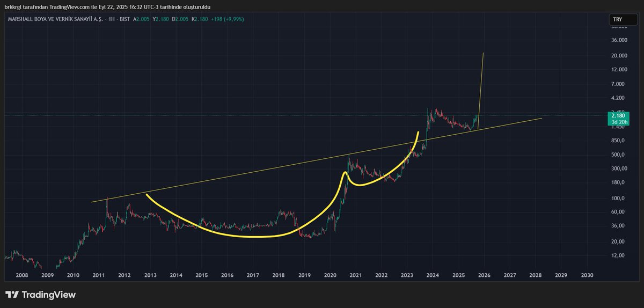Image resolution: width=644 pixels, height=308 pixels.
Task: Click the 2008 label on time axis
Action: (22, 275)
